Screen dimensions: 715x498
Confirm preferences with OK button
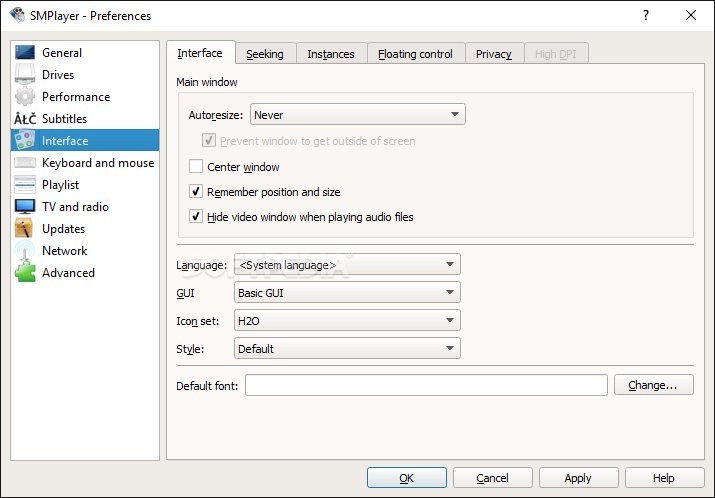pos(407,477)
